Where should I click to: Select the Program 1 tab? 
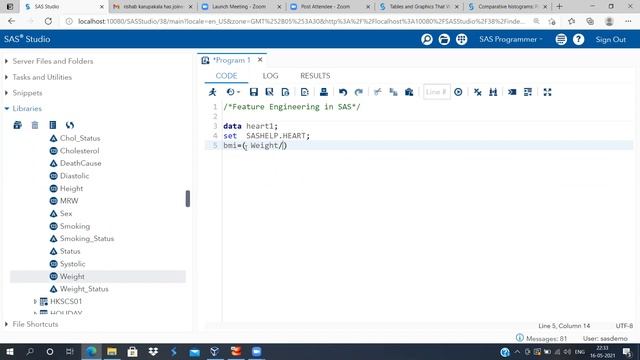click(x=231, y=60)
